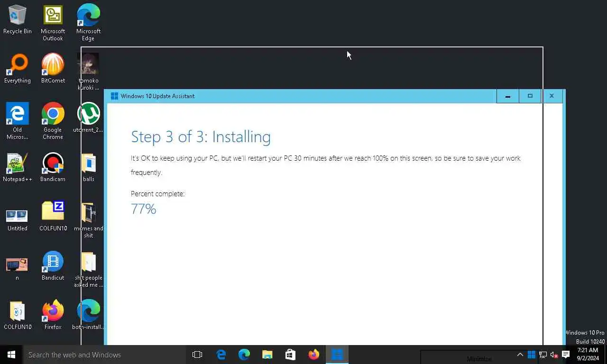This screenshot has height=364, width=607.
Task: Select the Bandicam desktop icon
Action: (53, 168)
